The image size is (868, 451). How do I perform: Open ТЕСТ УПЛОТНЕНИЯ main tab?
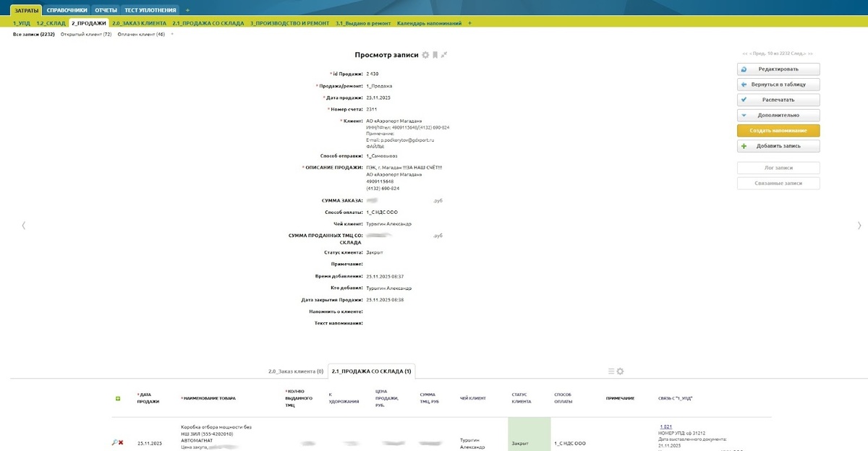(150, 10)
